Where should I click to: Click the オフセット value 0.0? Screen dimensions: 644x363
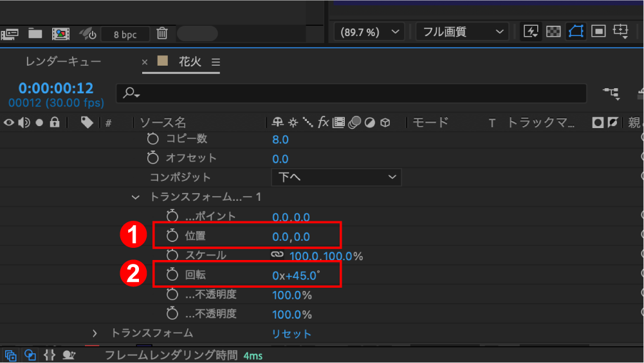[281, 159]
